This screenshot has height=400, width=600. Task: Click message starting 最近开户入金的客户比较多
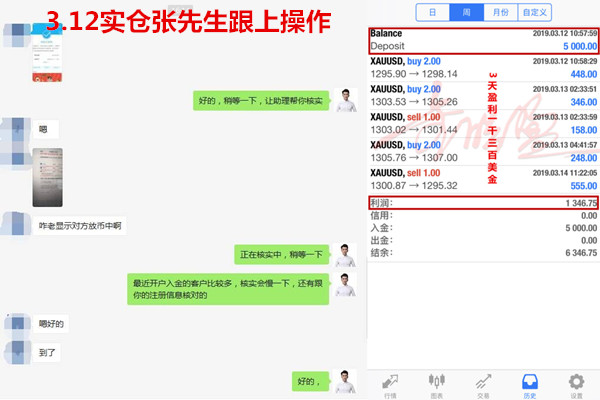(x=228, y=289)
